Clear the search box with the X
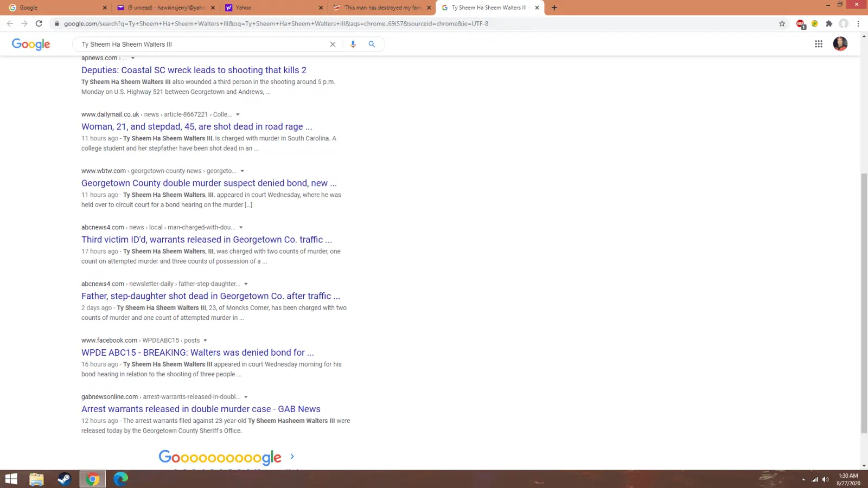868x488 pixels. pos(333,44)
